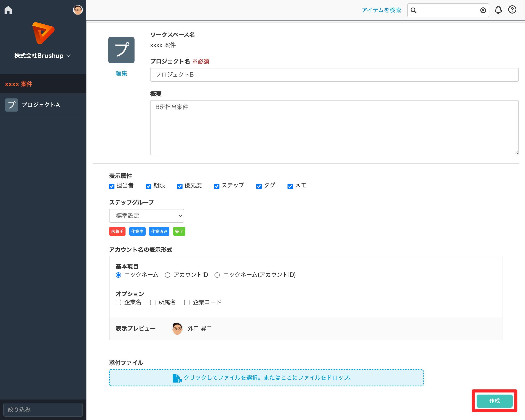
Task: Click the notification bell icon
Action: click(x=498, y=10)
